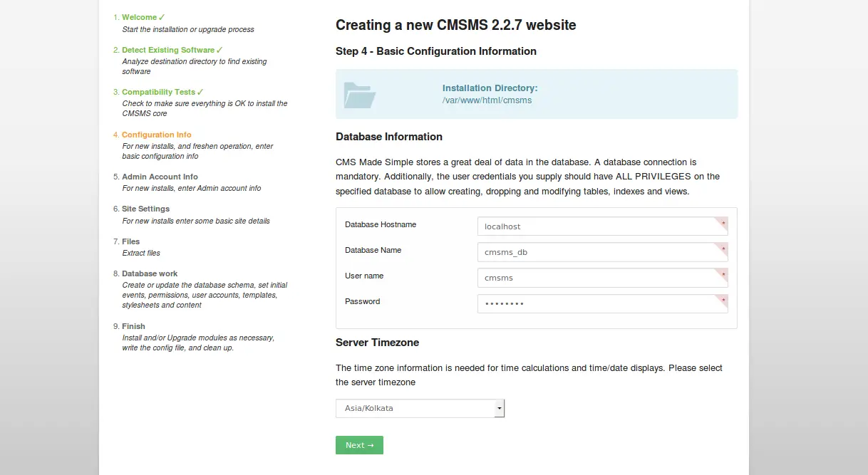Focus the Password input field
Screen dimensions: 868x475
(602, 303)
